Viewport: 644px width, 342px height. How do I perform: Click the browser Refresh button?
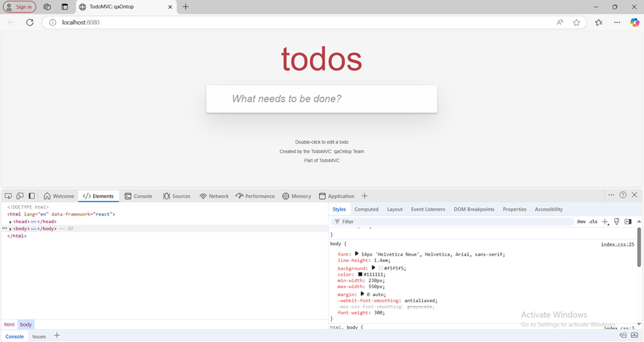(30, 23)
